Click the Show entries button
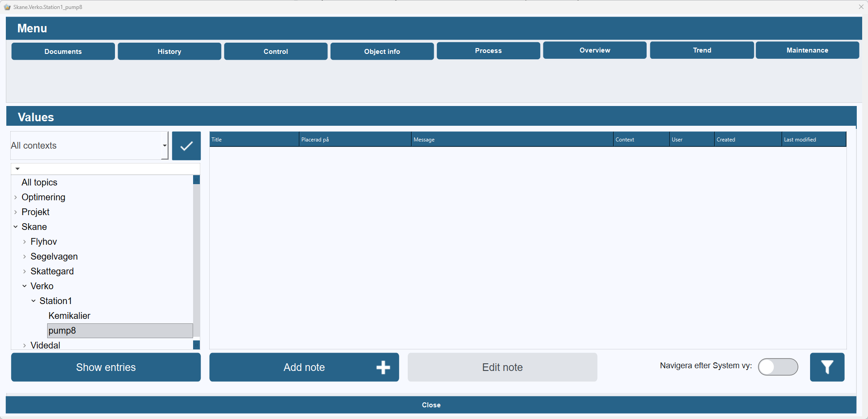Screen dimensions: 868x419 click(x=106, y=367)
